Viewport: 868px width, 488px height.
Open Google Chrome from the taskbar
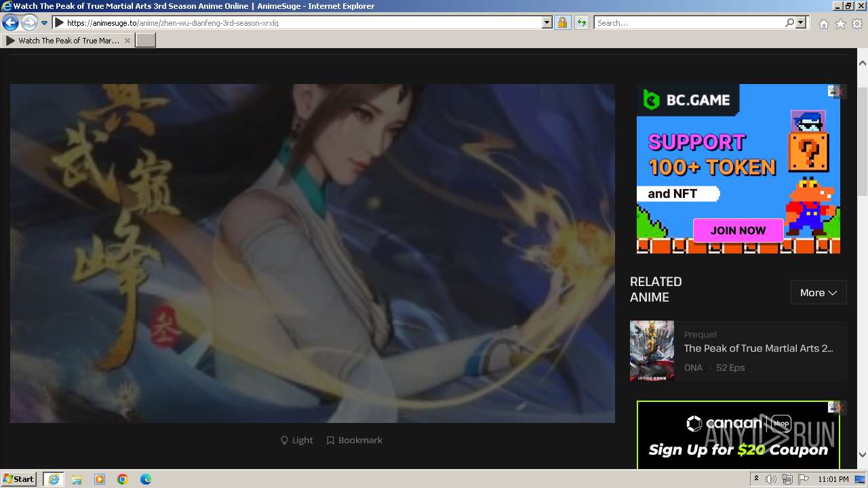coord(123,479)
